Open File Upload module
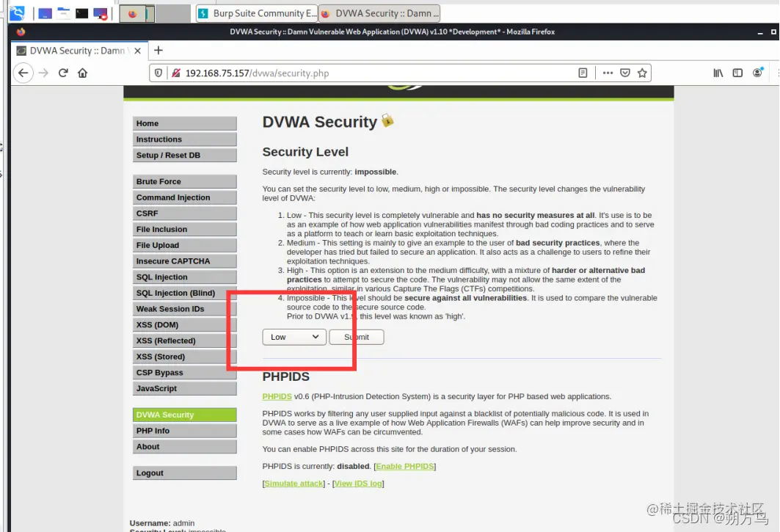The width and height of the screenshot is (780, 532). tap(185, 245)
